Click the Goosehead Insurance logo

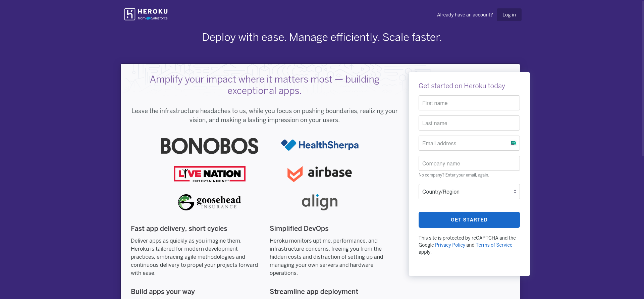(x=210, y=202)
